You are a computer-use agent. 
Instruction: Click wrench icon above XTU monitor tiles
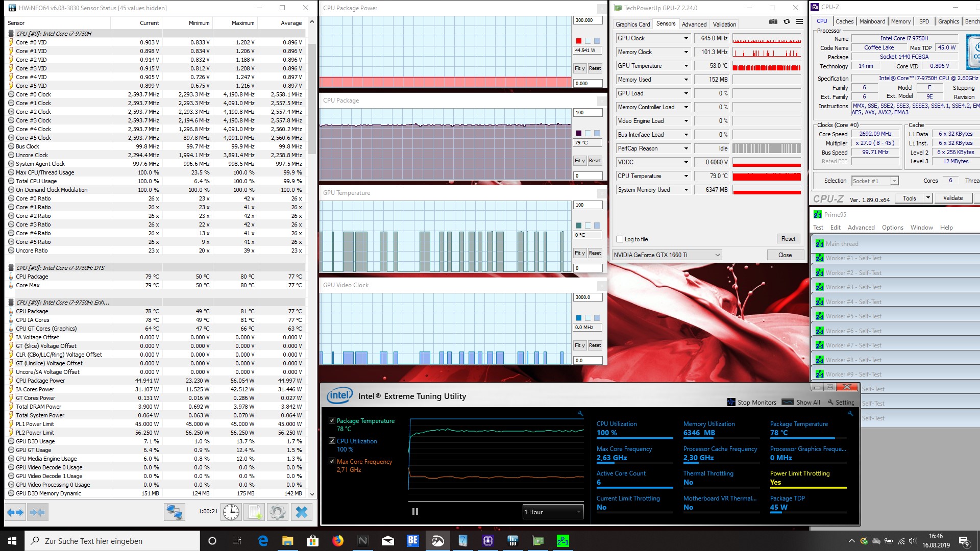pos(850,413)
